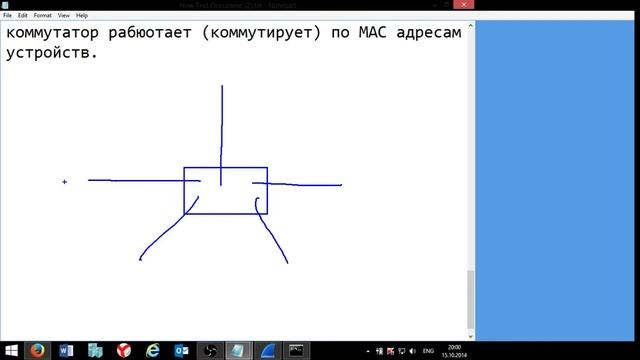The image size is (640, 360).
Task: Open Internet Explorer from the taskbar
Action: pyautogui.click(x=153, y=351)
